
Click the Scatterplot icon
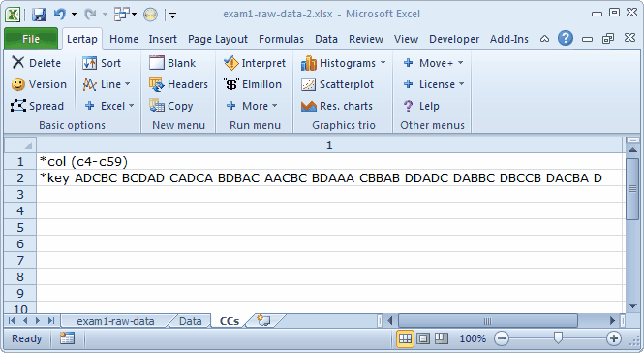(x=309, y=84)
